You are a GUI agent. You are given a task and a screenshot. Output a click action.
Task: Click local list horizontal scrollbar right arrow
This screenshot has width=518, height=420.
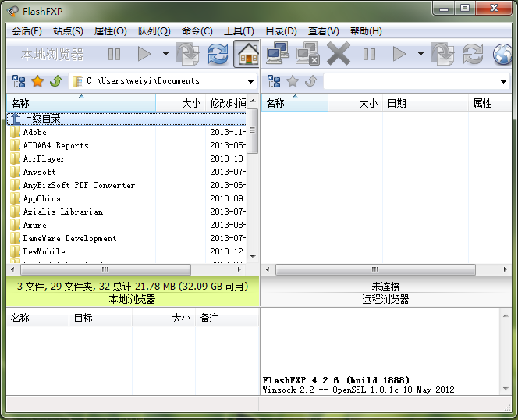(x=239, y=269)
